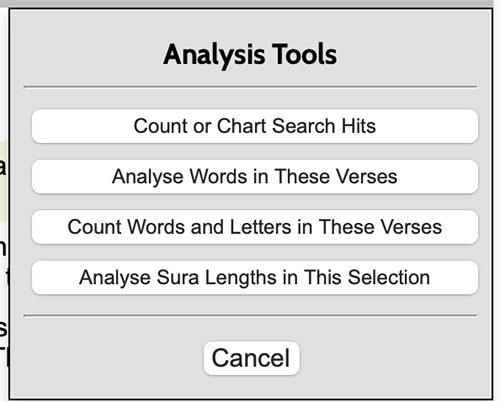This screenshot has width=500, height=402.
Task: Click the Analysis Tools heading
Action: (250, 55)
